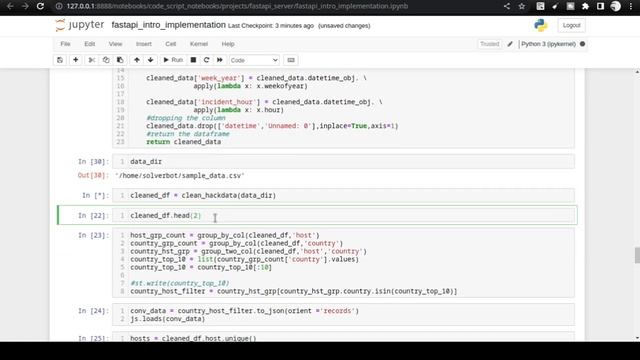Viewport: 640px width, 360px height.
Task: Click the cleaned_data.drop line
Action: tap(272, 126)
